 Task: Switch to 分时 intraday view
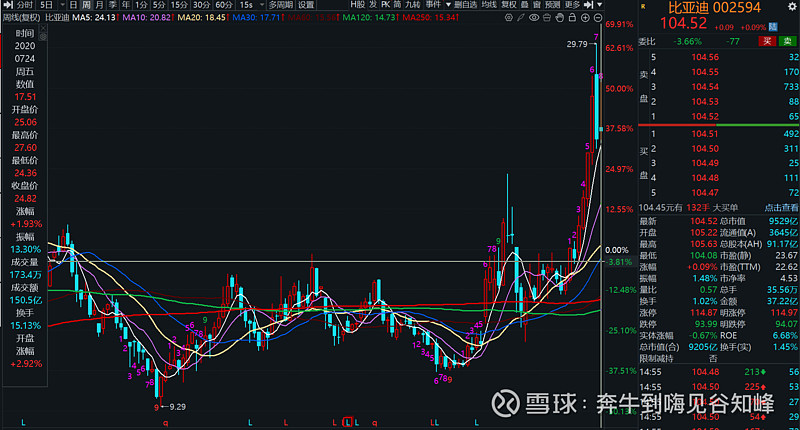point(25,5)
